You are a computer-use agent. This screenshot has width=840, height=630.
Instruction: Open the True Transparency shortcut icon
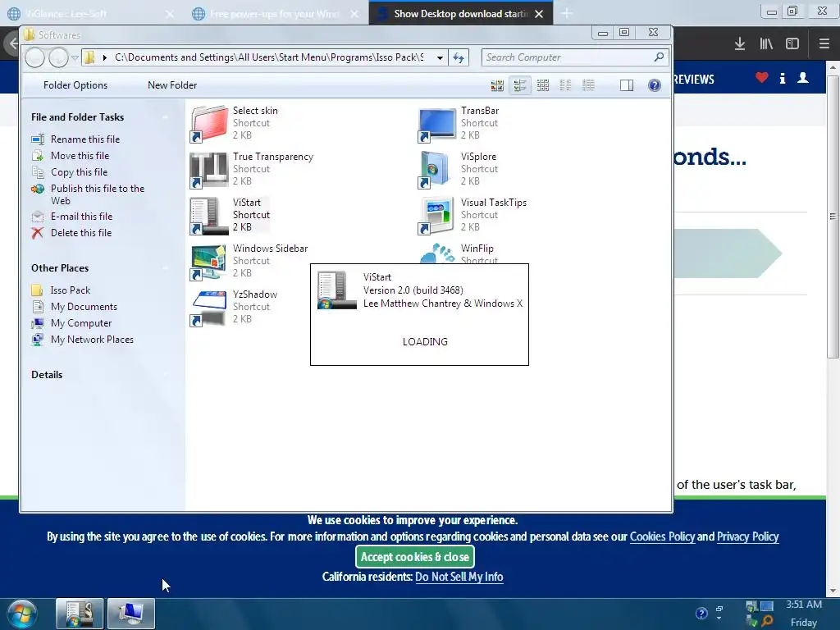pyautogui.click(x=209, y=170)
